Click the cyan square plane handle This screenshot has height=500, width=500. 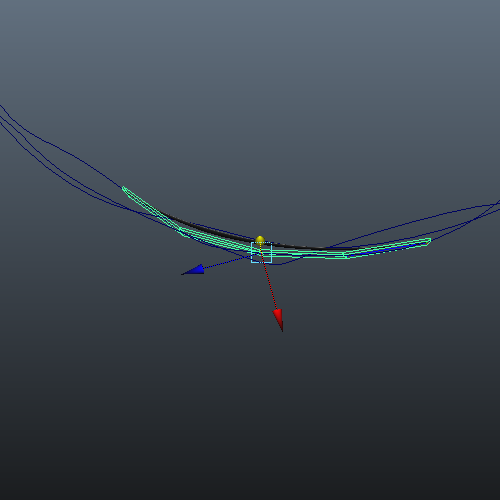(261, 253)
